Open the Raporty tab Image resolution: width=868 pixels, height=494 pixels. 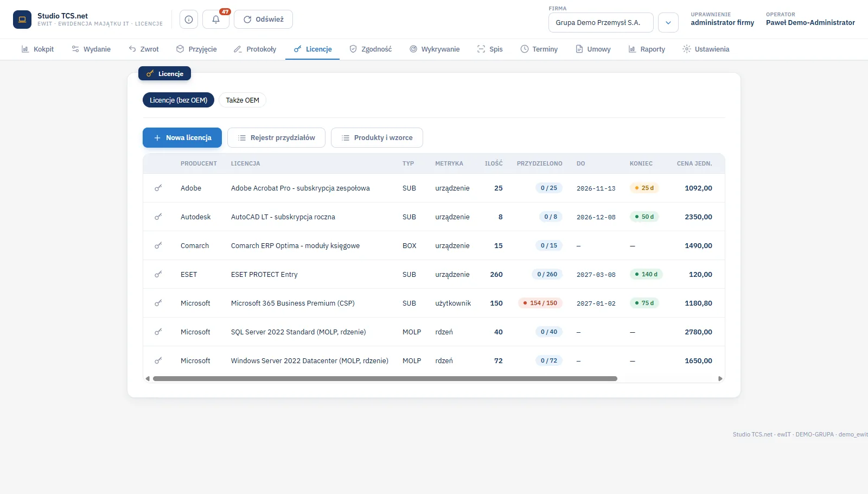tap(647, 49)
